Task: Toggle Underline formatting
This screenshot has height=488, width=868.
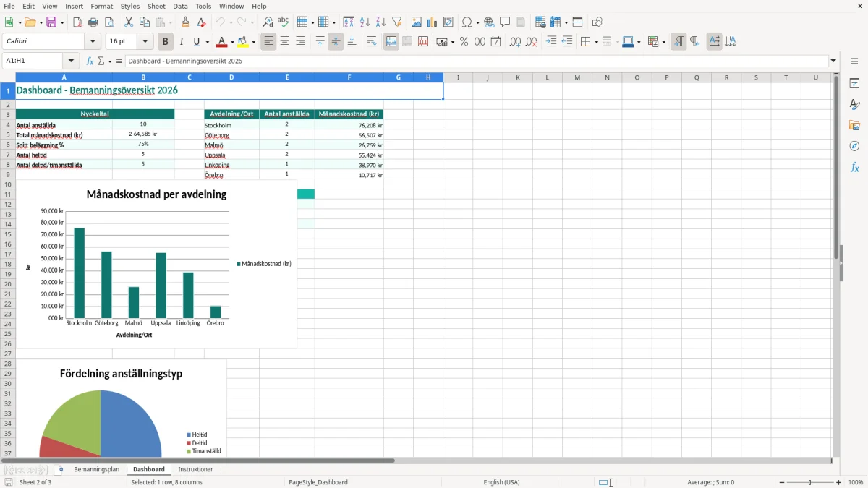Action: [x=196, y=42]
